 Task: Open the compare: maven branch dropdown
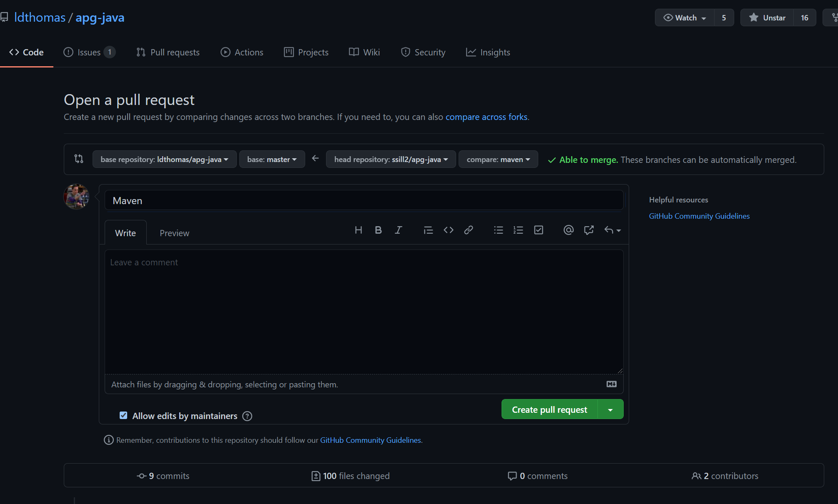point(498,160)
